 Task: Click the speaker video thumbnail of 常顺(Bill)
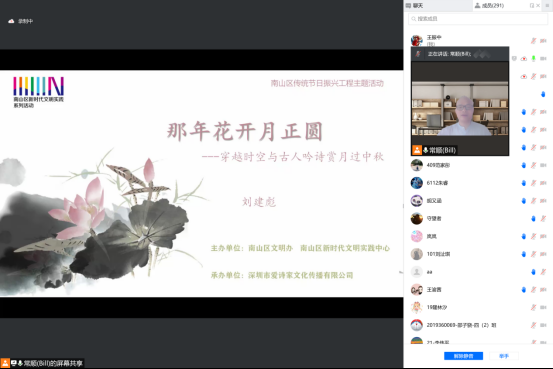460,109
